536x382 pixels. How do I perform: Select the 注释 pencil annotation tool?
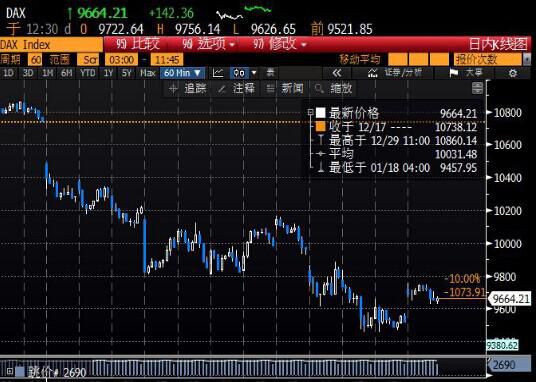pyautogui.click(x=237, y=89)
